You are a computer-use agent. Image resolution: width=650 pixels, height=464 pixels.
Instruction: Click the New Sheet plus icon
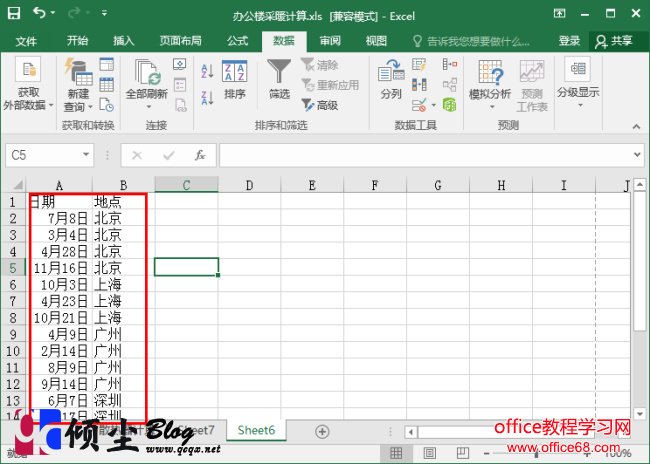tap(322, 431)
